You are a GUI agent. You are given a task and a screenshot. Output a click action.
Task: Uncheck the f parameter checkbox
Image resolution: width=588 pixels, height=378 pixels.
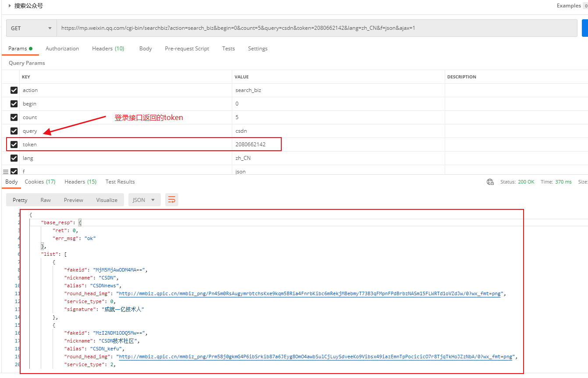pos(14,171)
